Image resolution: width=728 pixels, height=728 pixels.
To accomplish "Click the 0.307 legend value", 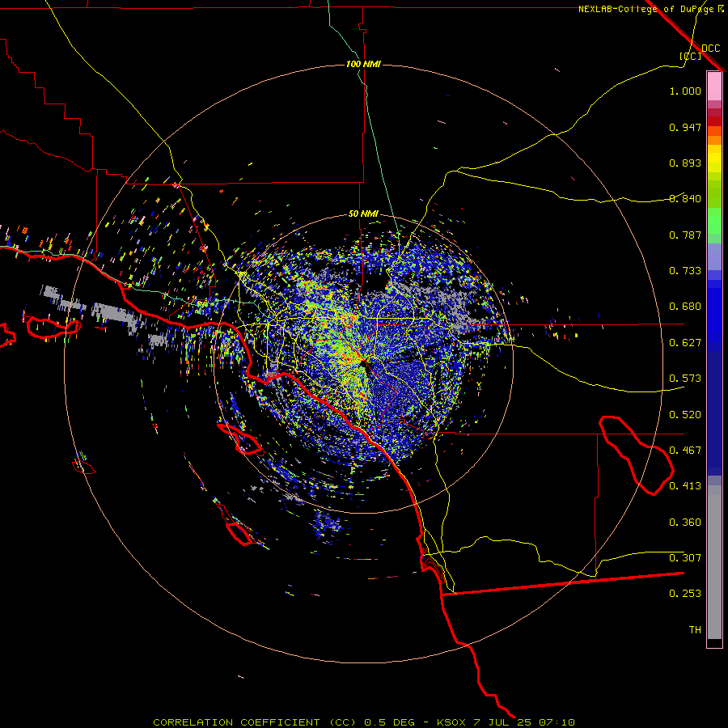I will [x=685, y=558].
